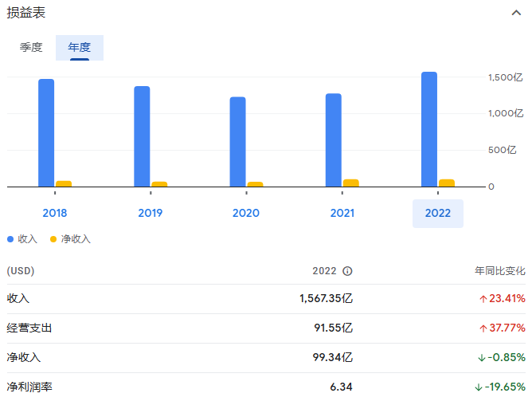532x401 pixels.
Task: Click the blue 收入 legend dot
Action: point(10,239)
